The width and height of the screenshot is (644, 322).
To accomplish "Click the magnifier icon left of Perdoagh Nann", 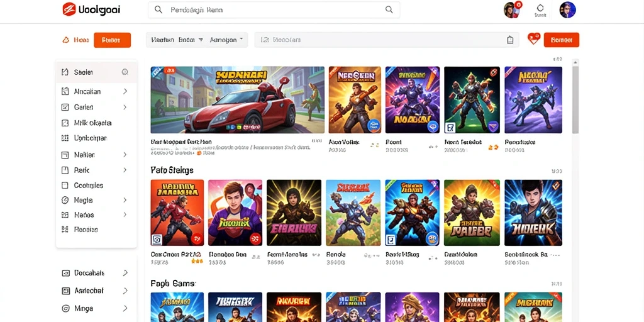I will (x=158, y=10).
